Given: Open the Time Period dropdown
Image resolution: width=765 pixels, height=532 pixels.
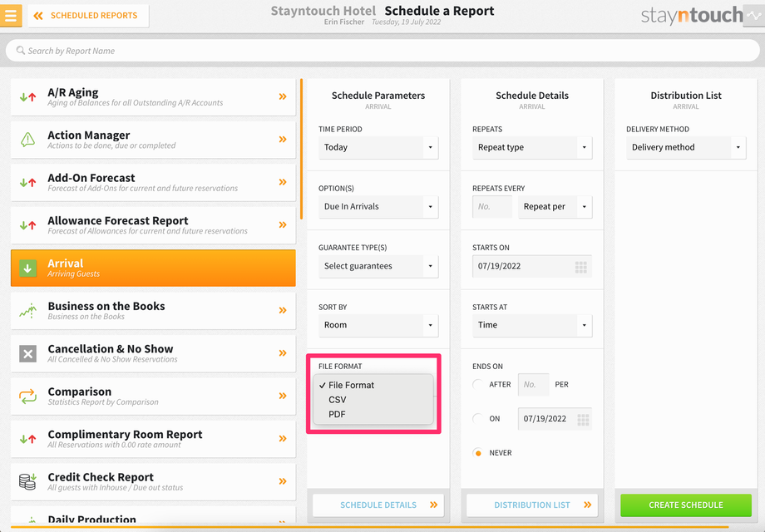Looking at the screenshot, I should (x=378, y=147).
